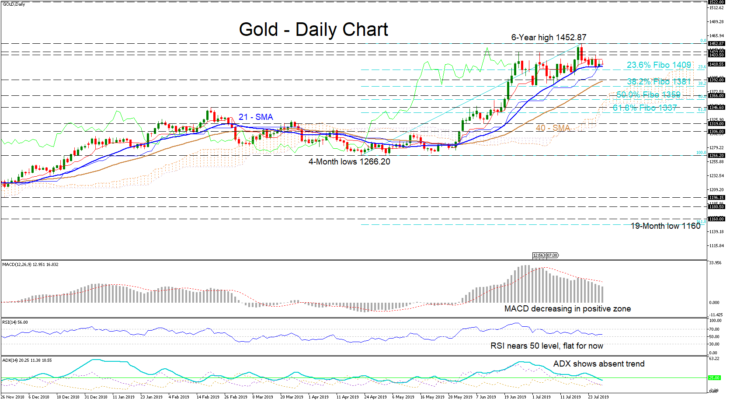Select the 6-Year high 1452.87 annotation

click(548, 37)
